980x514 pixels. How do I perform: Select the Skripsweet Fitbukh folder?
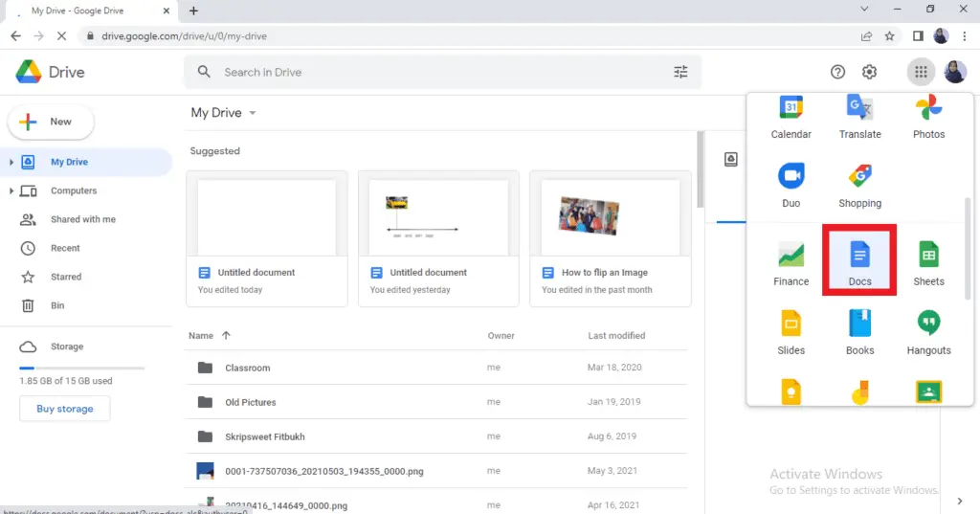pyautogui.click(x=436, y=436)
